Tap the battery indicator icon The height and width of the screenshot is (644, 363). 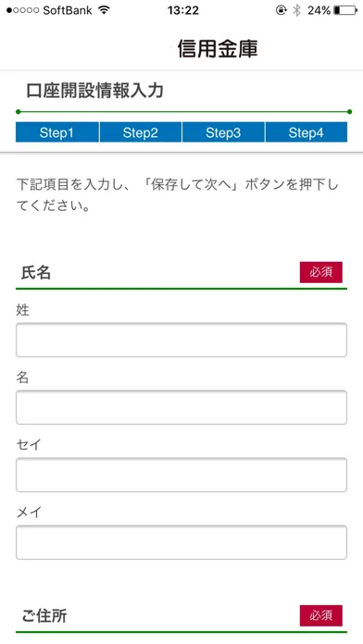pos(345,11)
